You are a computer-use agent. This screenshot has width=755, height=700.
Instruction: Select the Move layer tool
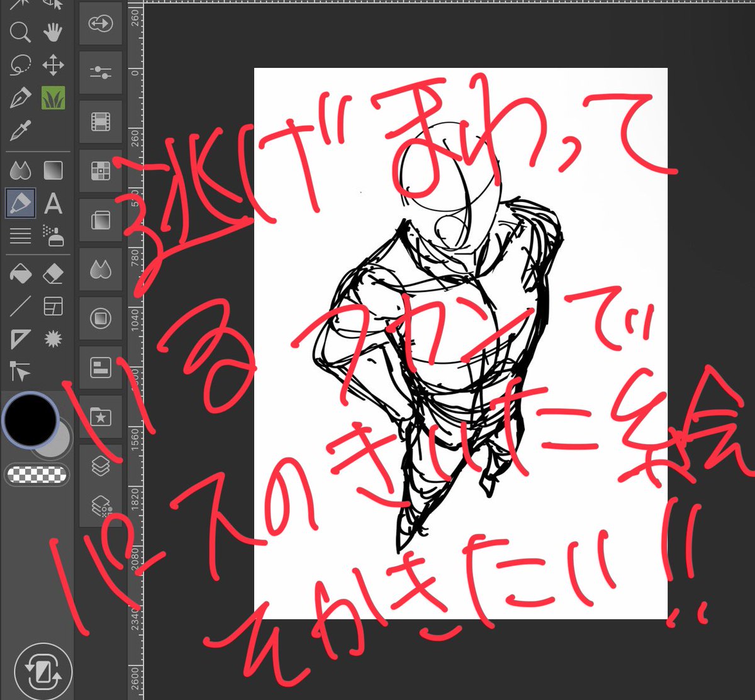pyautogui.click(x=53, y=65)
